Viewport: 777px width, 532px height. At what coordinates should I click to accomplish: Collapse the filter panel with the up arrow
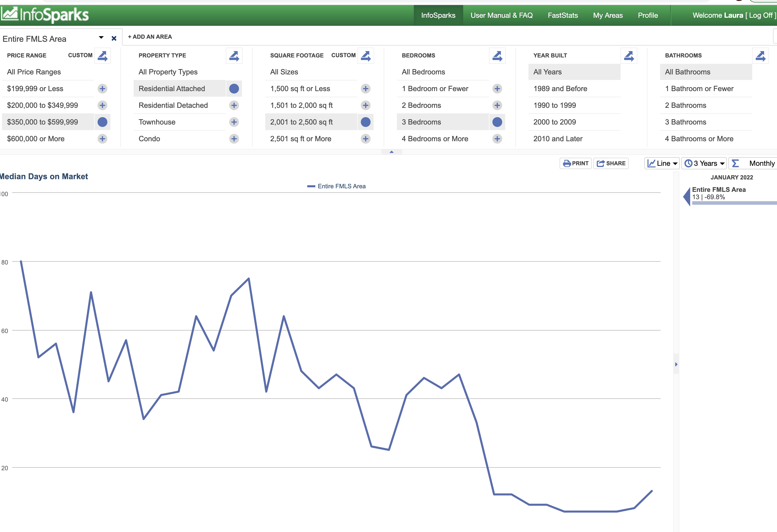392,152
